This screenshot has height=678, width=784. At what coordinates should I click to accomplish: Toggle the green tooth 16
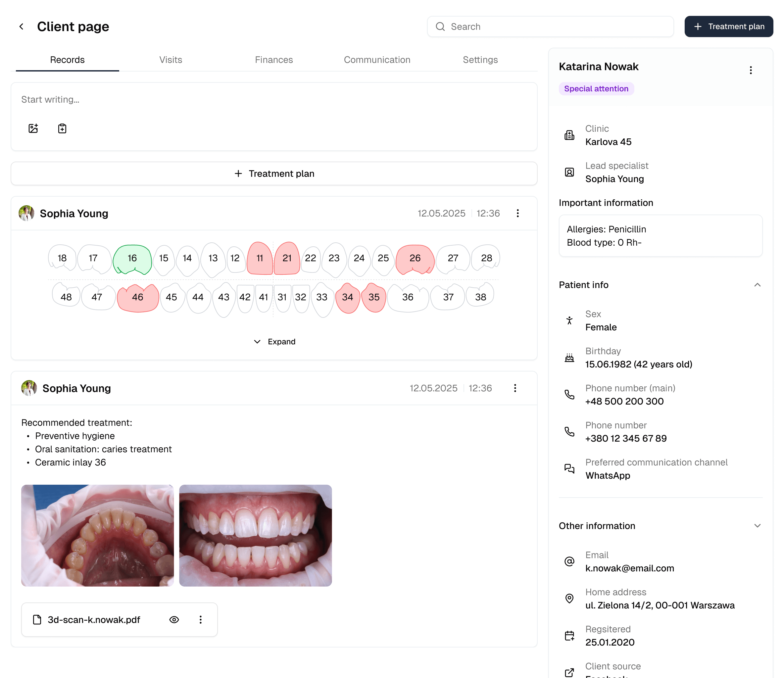point(132,259)
